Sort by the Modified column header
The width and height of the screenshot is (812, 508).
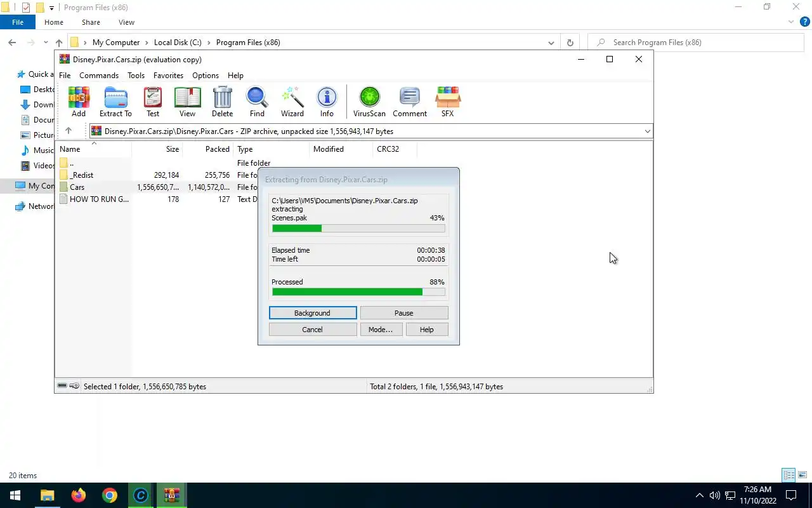click(x=341, y=149)
